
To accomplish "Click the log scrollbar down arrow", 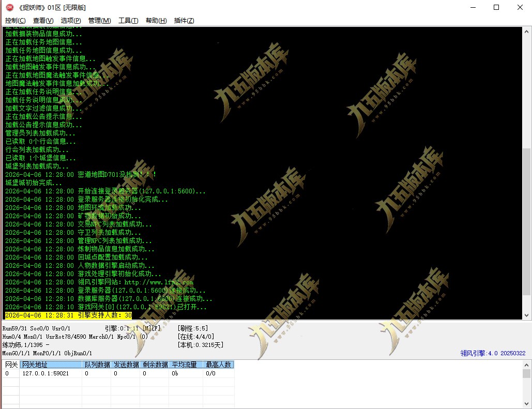I will 526,315.
